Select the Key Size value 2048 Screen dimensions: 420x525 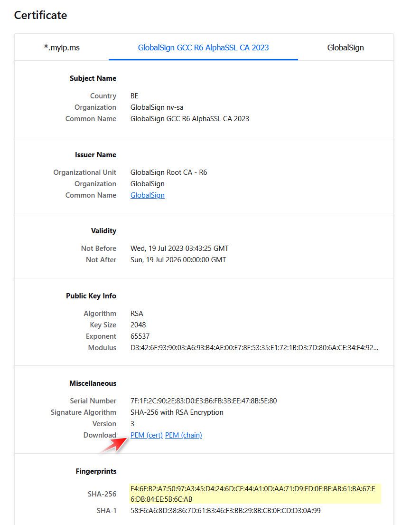[138, 325]
